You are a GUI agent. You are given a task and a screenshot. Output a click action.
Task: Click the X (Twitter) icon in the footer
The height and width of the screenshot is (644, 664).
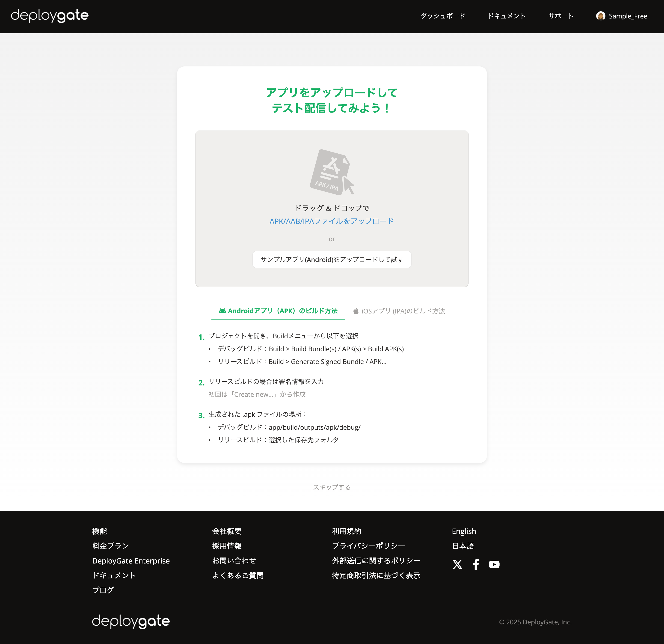tap(457, 564)
